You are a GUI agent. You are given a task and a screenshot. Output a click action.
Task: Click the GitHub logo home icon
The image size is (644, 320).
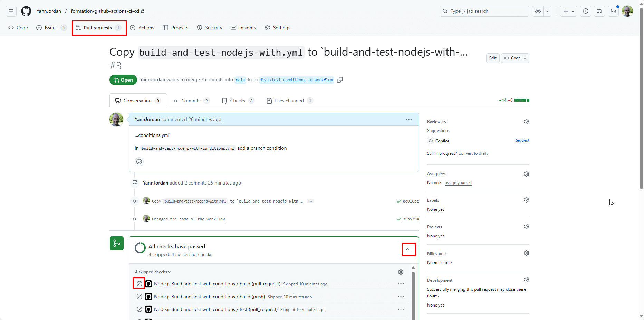tap(26, 11)
